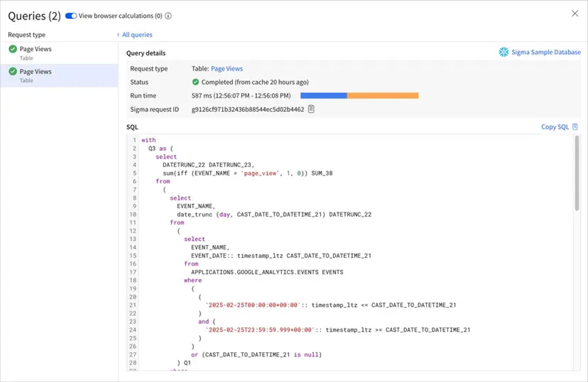Open Sigma Sample Database link
The image size is (588, 382).
coord(546,52)
